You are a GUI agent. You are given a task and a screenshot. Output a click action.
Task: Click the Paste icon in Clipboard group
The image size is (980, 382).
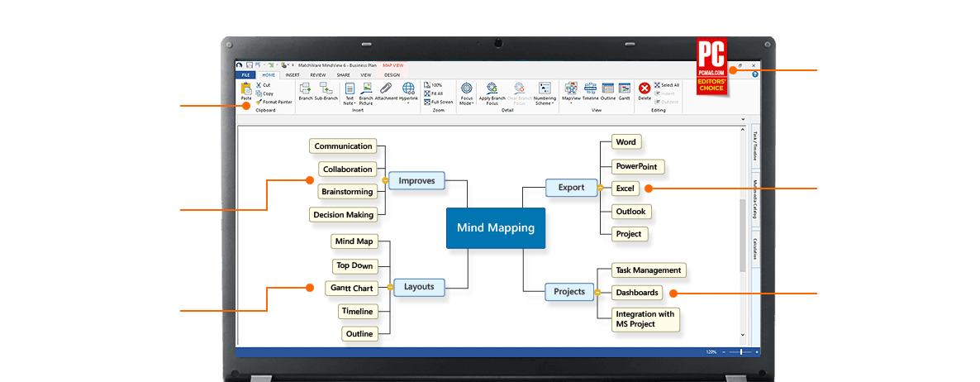(x=246, y=88)
